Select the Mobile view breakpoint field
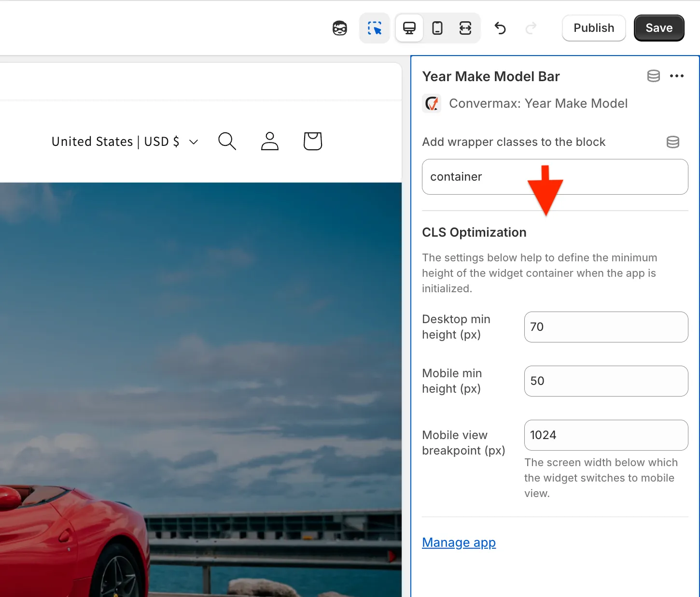The width and height of the screenshot is (700, 597). pyautogui.click(x=606, y=435)
